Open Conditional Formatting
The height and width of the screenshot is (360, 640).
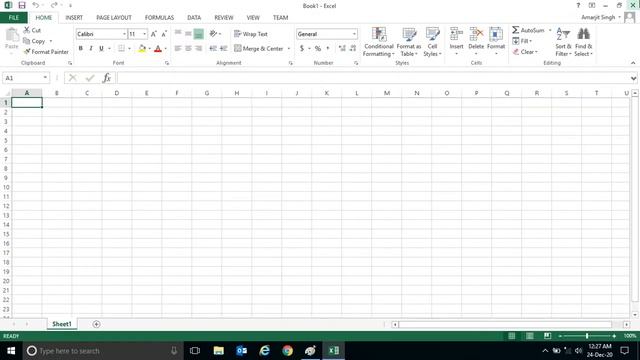tap(379, 42)
